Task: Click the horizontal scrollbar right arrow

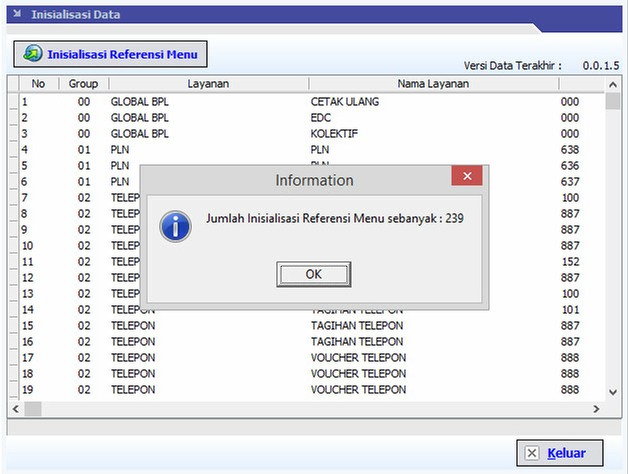Action: (x=596, y=409)
